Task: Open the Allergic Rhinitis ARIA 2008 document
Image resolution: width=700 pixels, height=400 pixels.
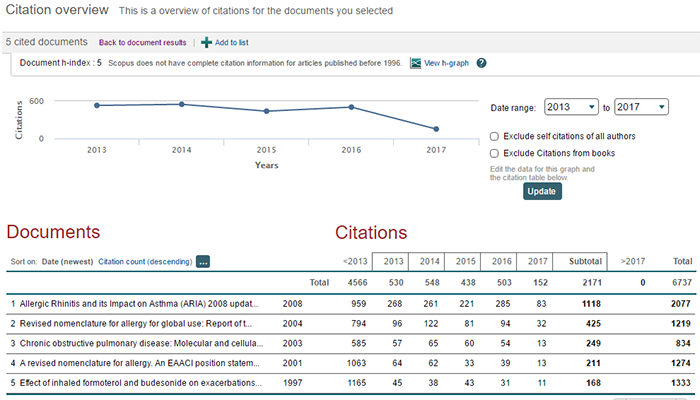Action: point(137,303)
